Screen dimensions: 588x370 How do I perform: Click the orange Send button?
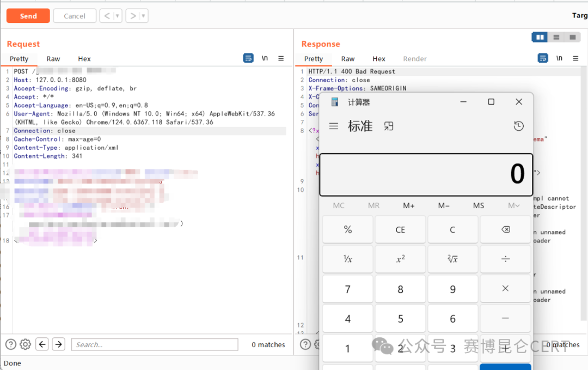(28, 16)
